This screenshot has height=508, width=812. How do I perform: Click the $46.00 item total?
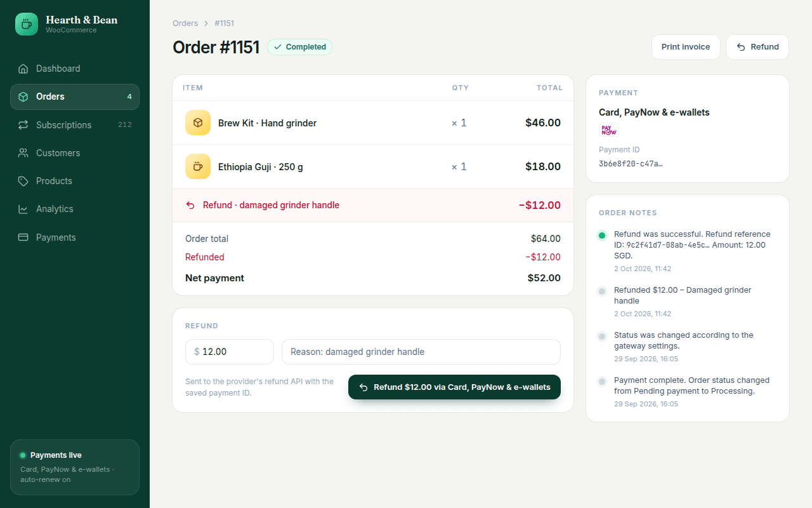543,123
